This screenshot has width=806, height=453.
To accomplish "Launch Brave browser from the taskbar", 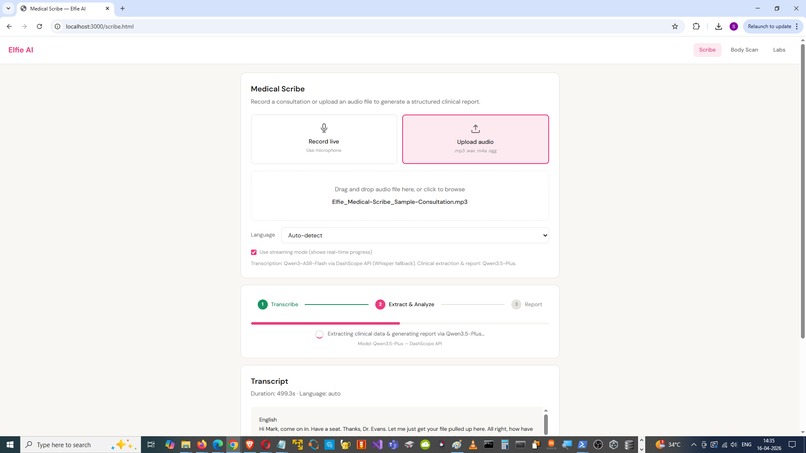I will [249, 444].
